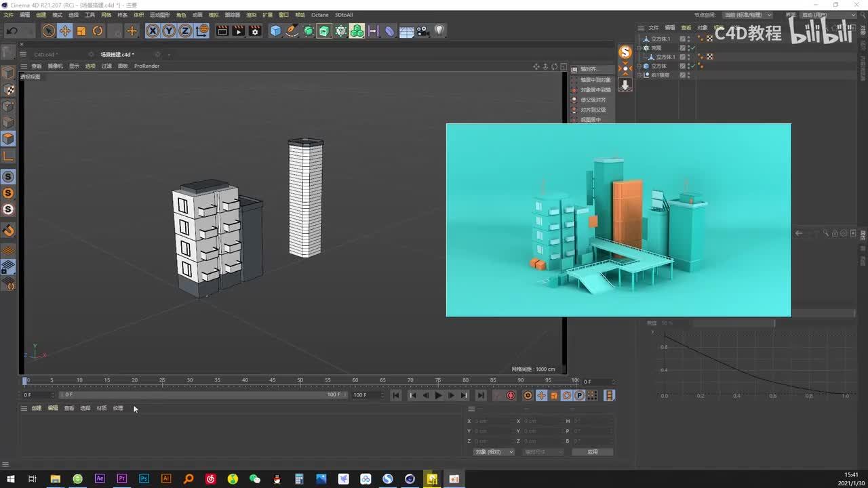The image size is (868, 488).
Task: Add a light object from toolbar
Action: (x=439, y=30)
